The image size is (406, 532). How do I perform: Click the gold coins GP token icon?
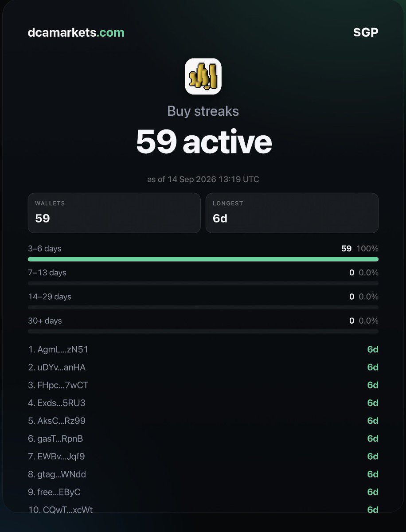click(203, 76)
